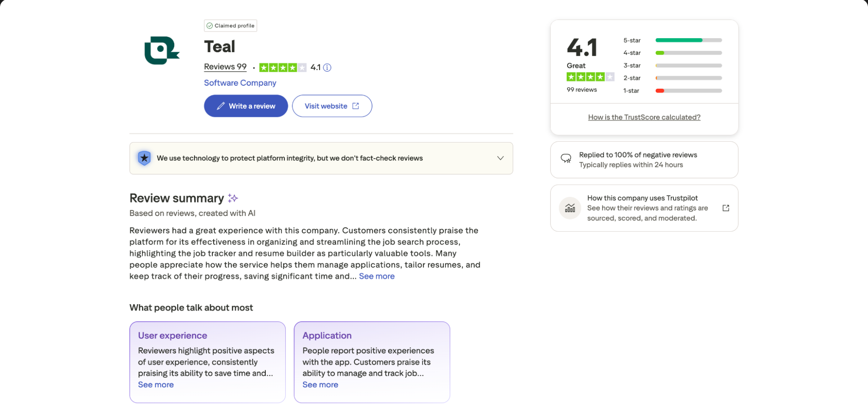The image size is (868, 409).
Task: Click the Reviews 99 link
Action: coord(225,67)
